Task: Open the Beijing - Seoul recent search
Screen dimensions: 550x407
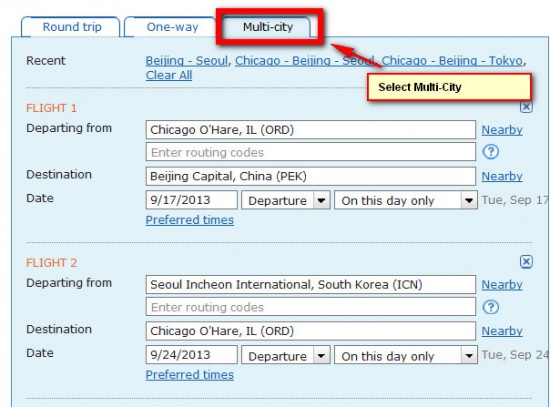Action: (x=187, y=61)
